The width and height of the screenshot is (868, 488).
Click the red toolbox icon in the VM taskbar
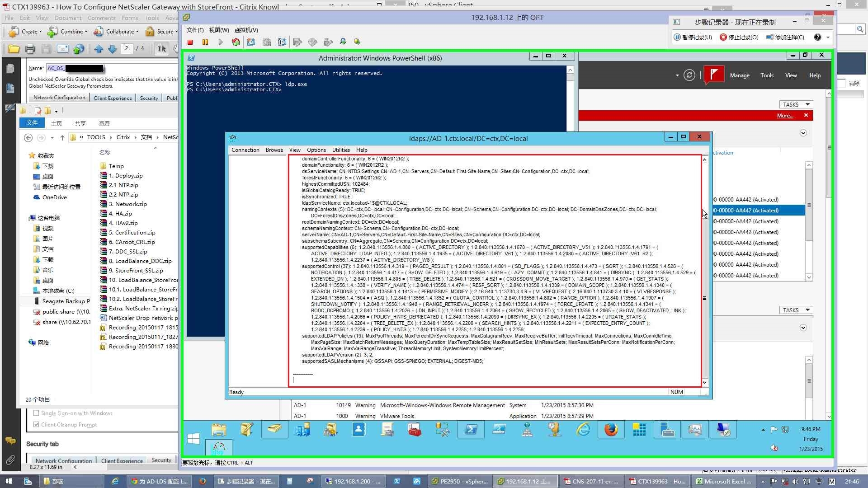(415, 430)
